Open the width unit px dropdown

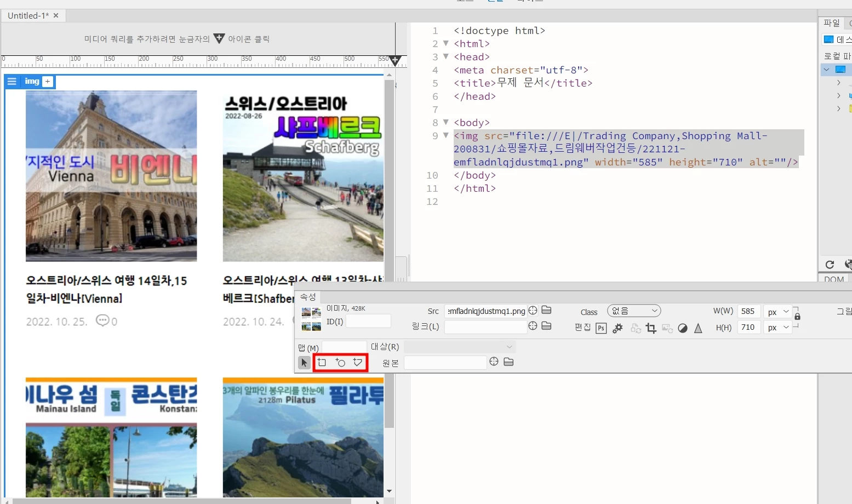pyautogui.click(x=778, y=312)
